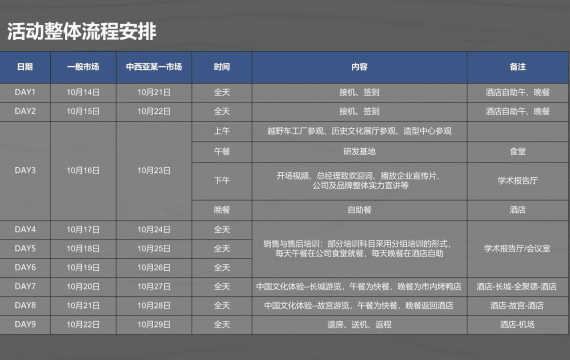
Task: Click the slide title 活动整体流程安排
Action: [82, 31]
